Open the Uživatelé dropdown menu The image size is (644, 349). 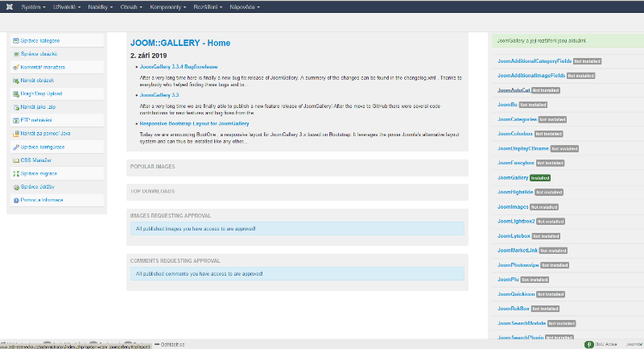pyautogui.click(x=67, y=7)
